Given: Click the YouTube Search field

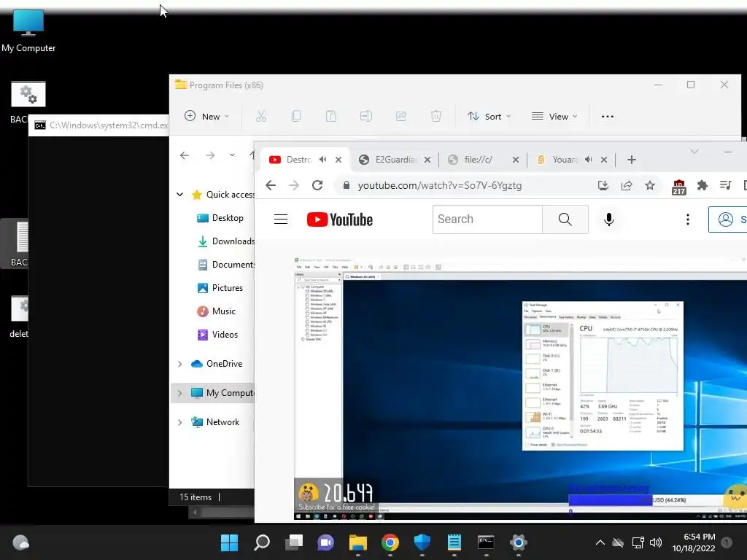Looking at the screenshot, I should point(487,219).
